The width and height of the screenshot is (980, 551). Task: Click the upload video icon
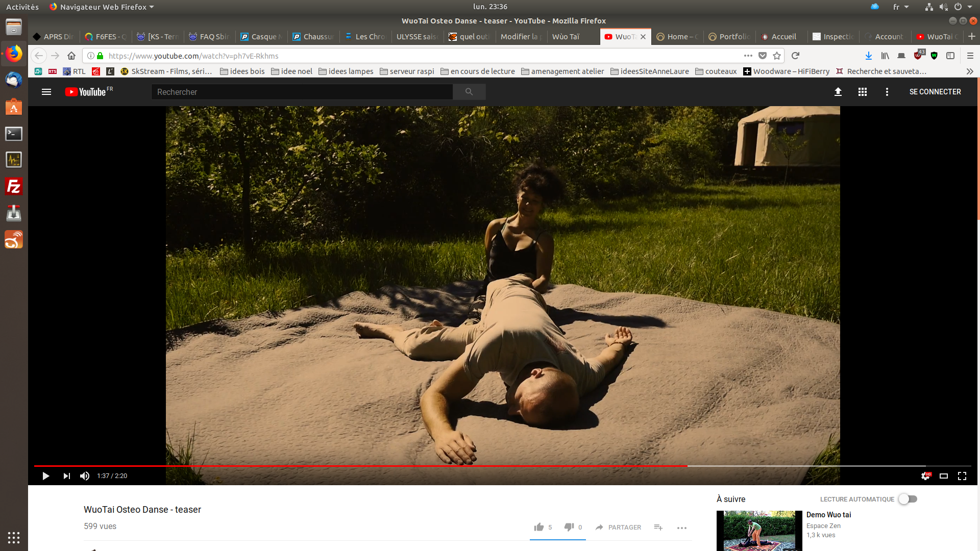[838, 92]
